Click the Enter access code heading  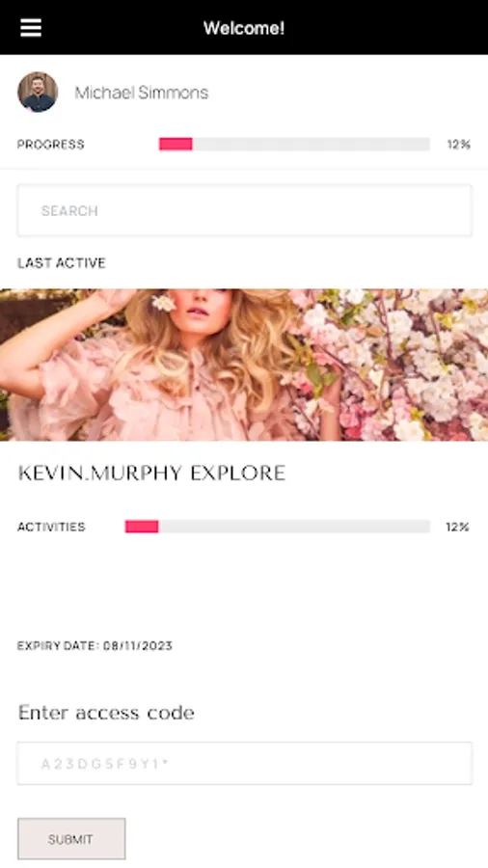tap(106, 713)
